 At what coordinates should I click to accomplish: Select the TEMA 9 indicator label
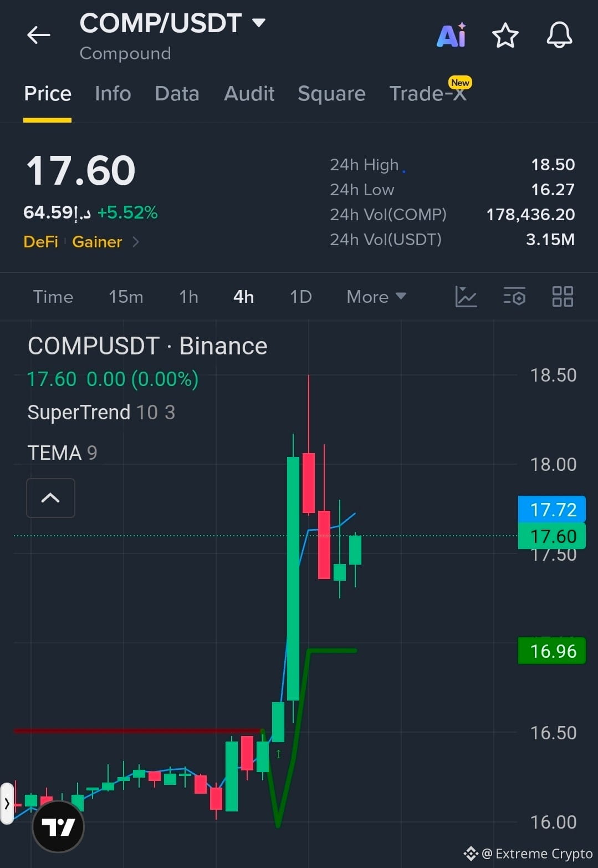pyautogui.click(x=63, y=453)
